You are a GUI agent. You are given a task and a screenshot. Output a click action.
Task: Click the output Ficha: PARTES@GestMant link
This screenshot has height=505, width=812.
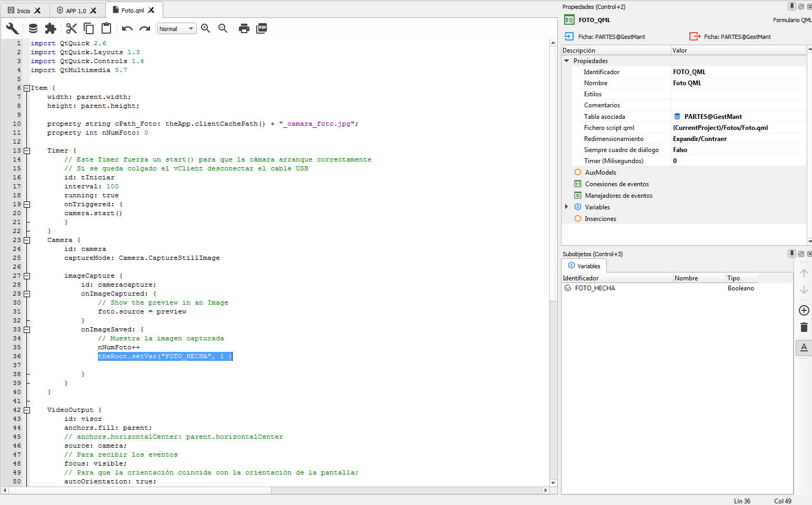tap(730, 37)
